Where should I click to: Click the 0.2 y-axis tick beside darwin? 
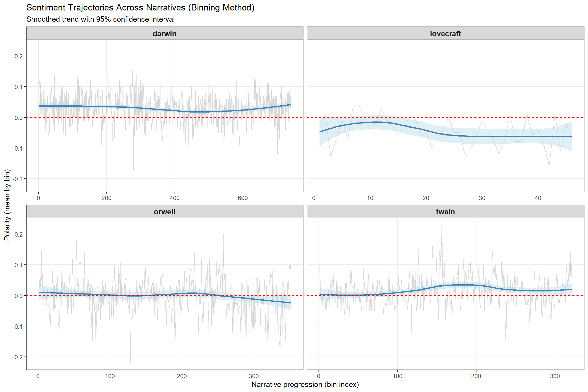point(18,56)
